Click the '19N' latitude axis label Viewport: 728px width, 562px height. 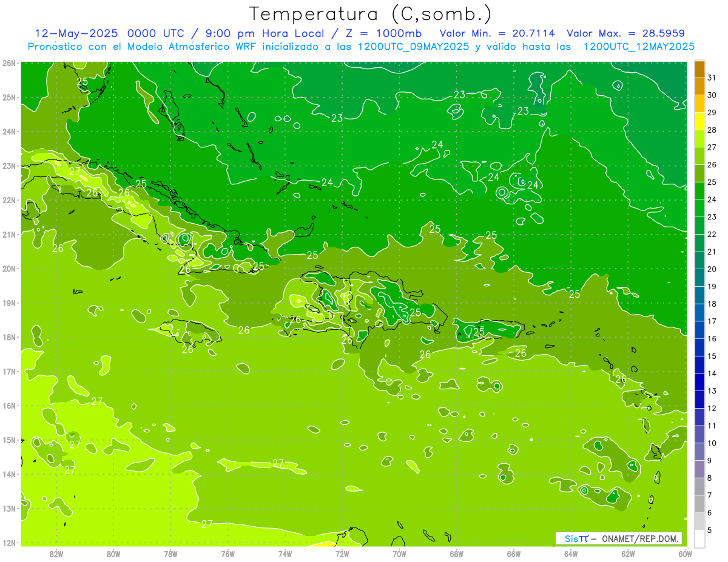pos(9,303)
